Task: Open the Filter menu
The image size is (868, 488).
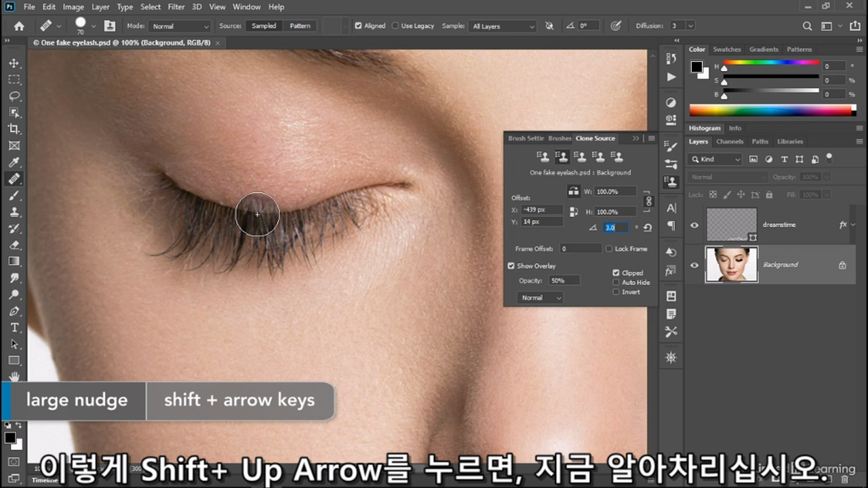Action: coord(176,7)
